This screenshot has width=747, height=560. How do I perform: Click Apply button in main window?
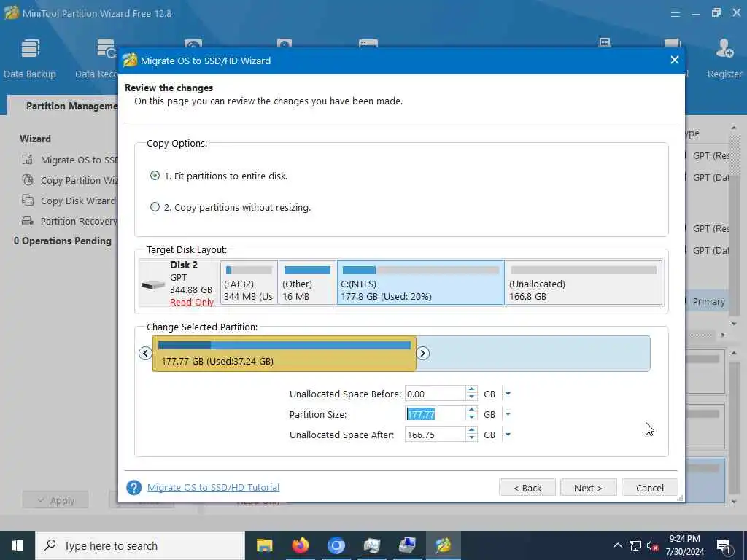(x=55, y=500)
